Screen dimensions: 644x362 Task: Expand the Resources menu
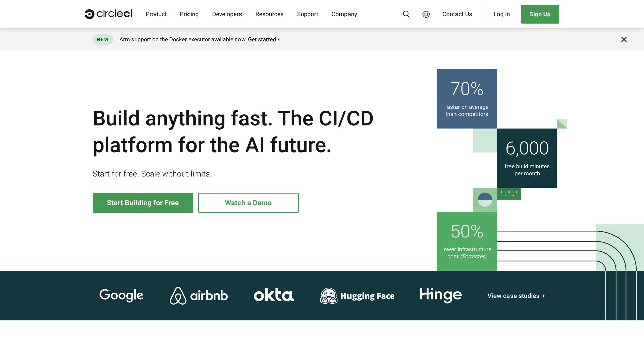pos(269,14)
